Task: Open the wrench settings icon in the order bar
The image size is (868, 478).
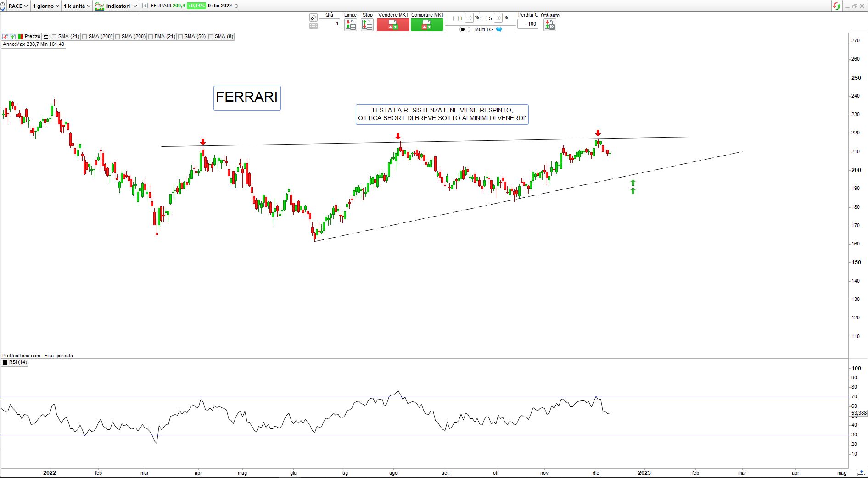Action: (314, 17)
